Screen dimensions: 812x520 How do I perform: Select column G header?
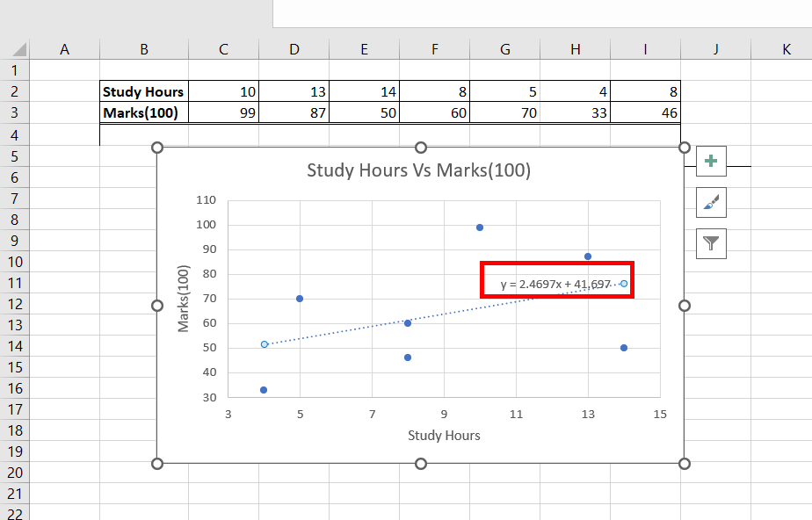click(x=505, y=49)
